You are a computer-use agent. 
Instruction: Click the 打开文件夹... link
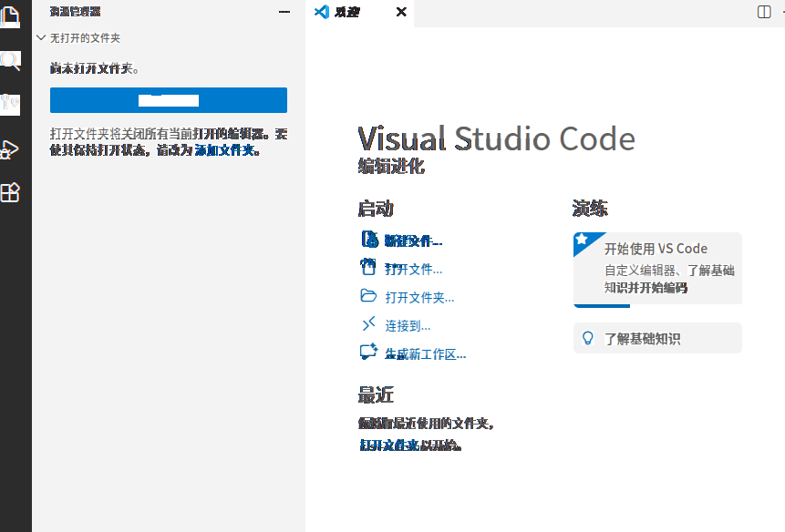click(x=419, y=298)
